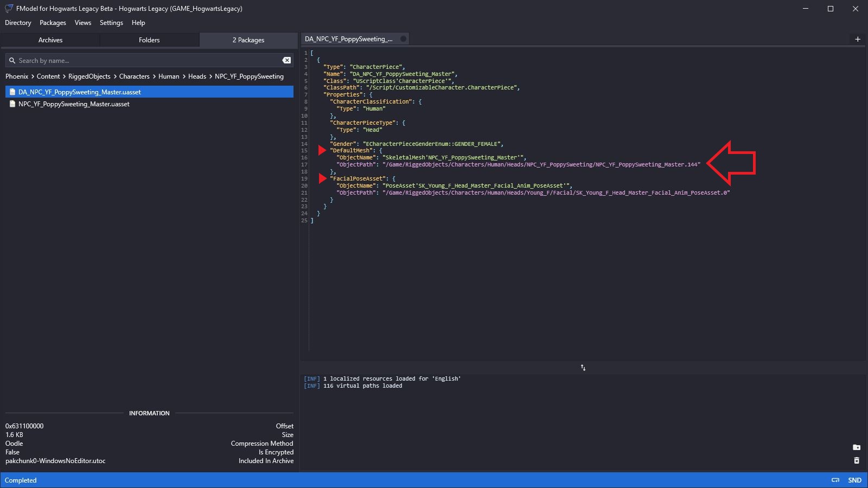Maximize the FModel window

(x=831, y=9)
